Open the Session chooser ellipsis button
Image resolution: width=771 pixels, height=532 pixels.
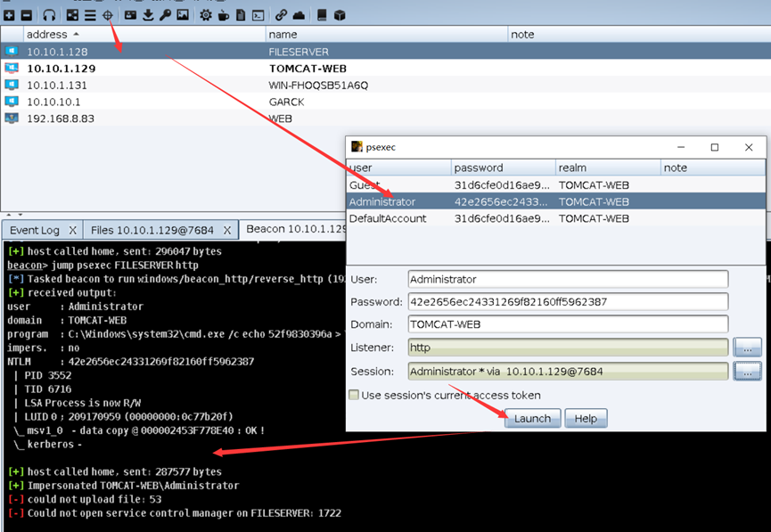(748, 372)
